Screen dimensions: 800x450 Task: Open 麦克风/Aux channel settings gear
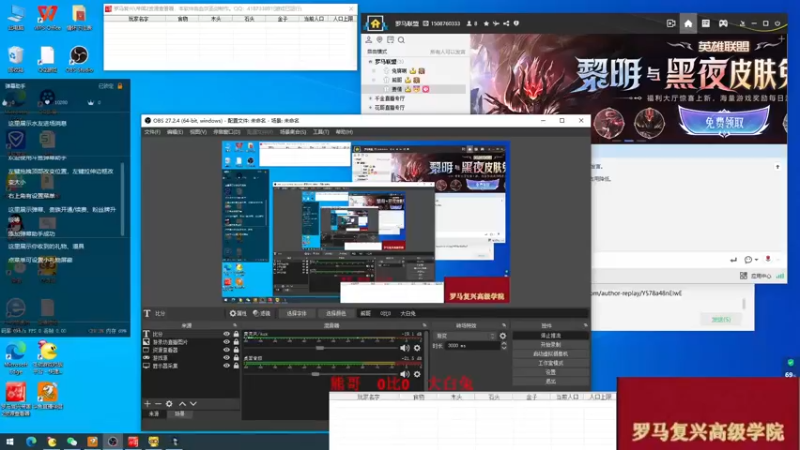[417, 348]
